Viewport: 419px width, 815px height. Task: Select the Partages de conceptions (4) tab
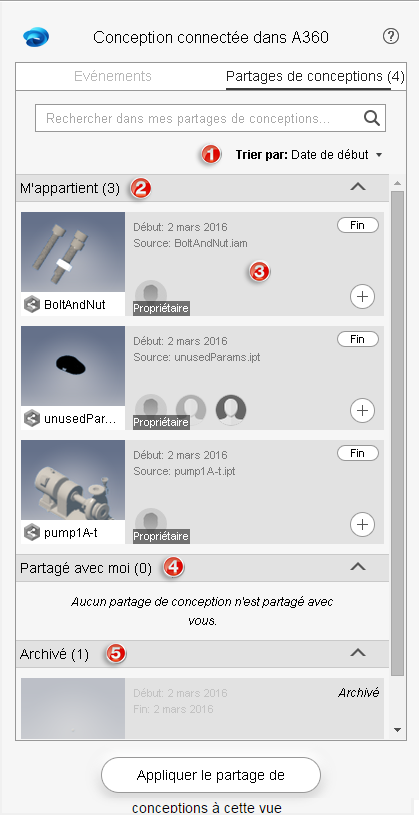click(315, 76)
